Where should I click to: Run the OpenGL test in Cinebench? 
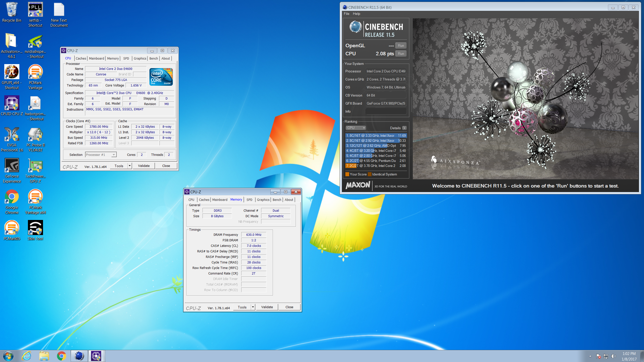pos(401,46)
